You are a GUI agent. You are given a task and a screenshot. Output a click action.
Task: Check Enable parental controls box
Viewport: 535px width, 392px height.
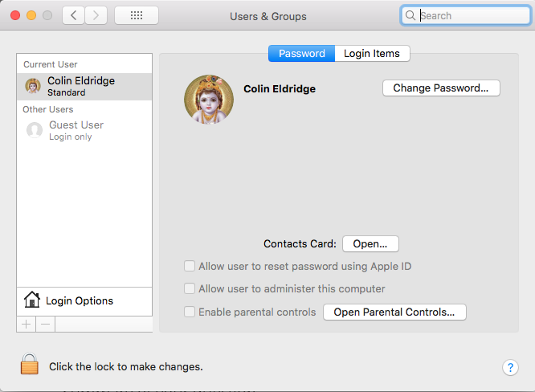pyautogui.click(x=190, y=312)
